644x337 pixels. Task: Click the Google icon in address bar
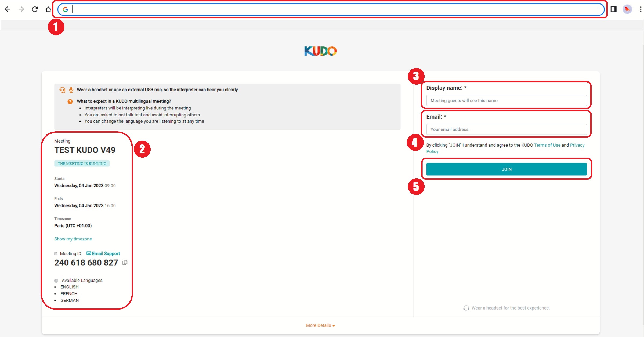tap(65, 10)
